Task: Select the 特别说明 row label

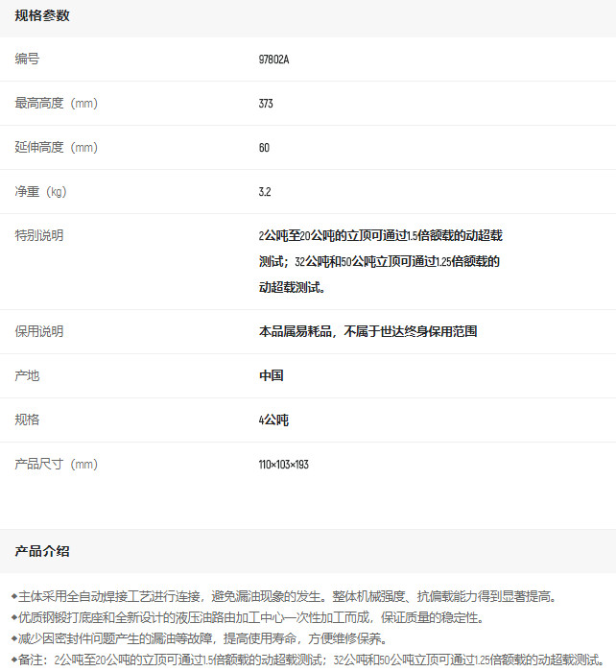Action: tap(39, 235)
